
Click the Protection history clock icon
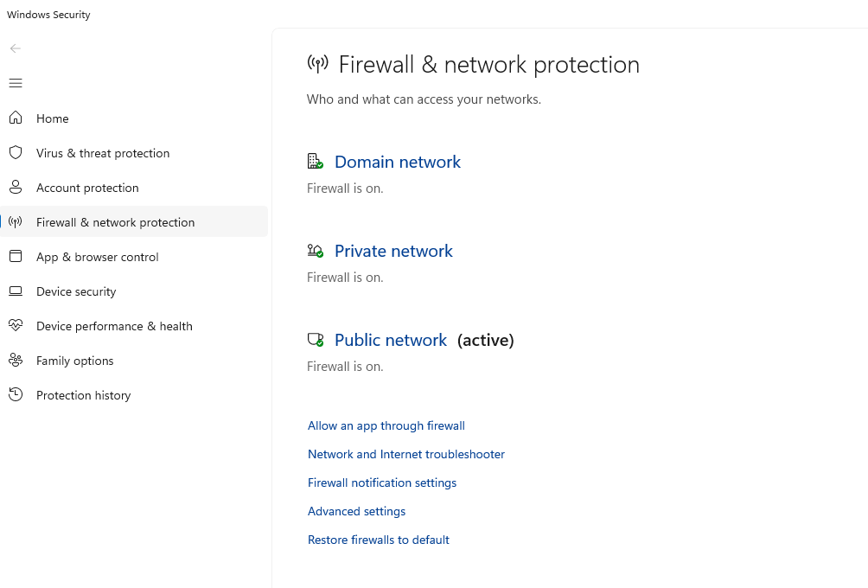[x=16, y=395]
